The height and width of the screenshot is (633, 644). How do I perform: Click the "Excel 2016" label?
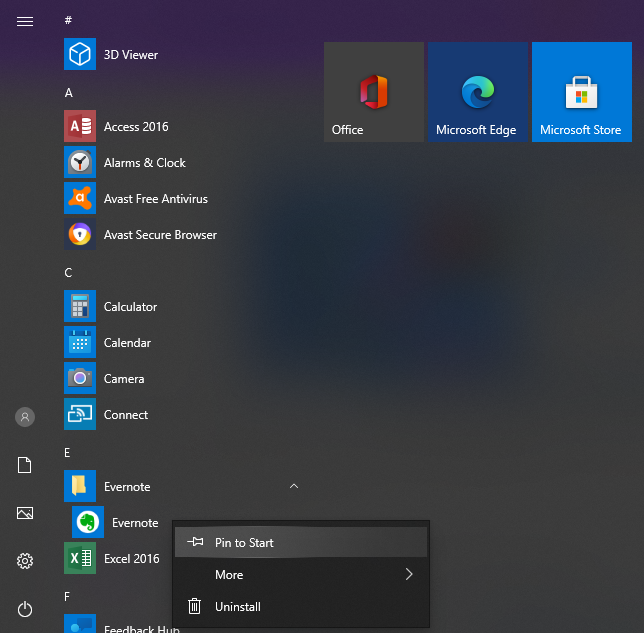131,559
